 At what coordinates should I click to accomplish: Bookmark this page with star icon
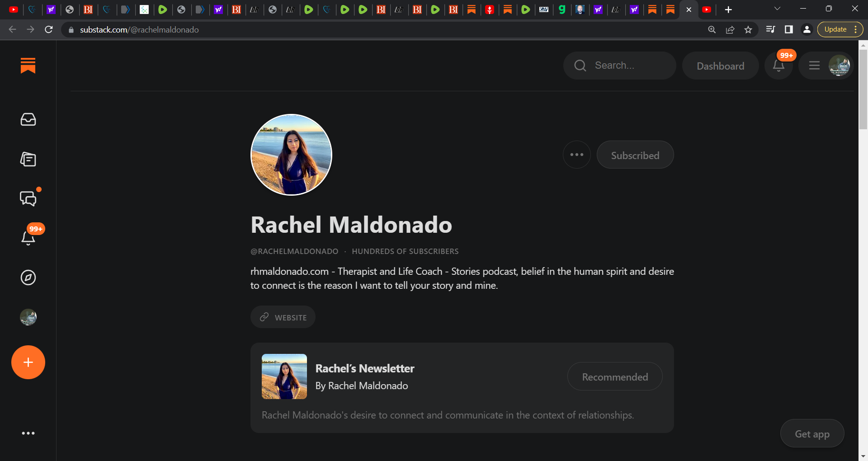[748, 30]
